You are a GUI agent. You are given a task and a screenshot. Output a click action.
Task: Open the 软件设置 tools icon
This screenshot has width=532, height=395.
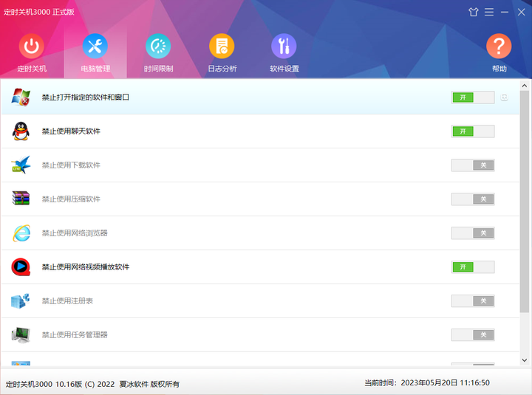pos(284,46)
